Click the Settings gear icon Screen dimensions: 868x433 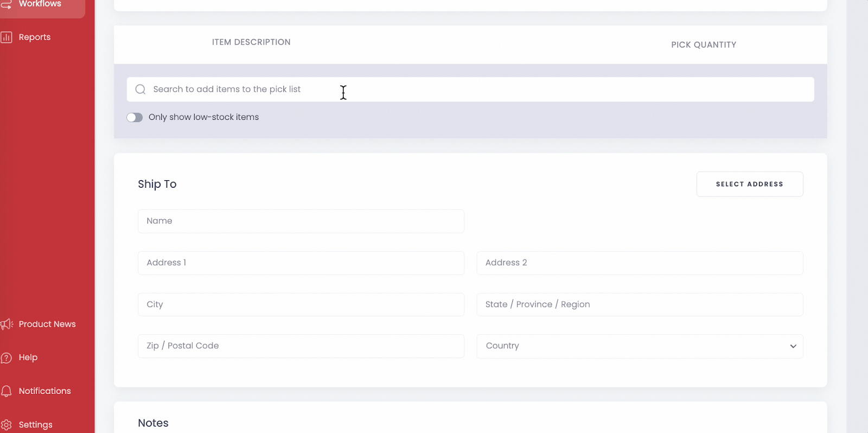tap(6, 425)
